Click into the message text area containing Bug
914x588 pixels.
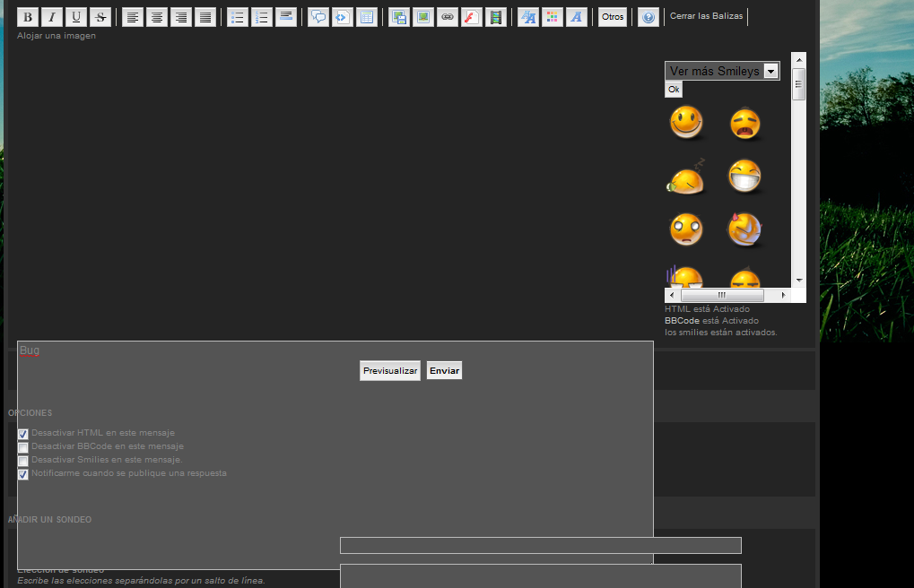click(x=335, y=454)
